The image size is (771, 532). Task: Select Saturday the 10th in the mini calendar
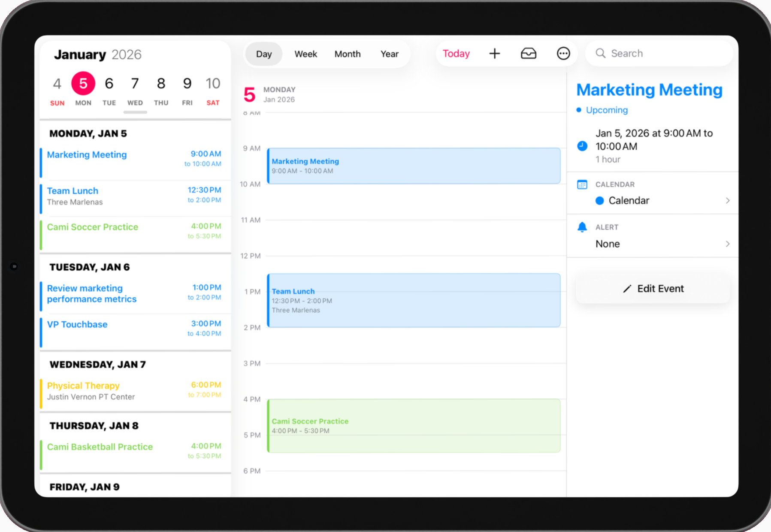pyautogui.click(x=213, y=83)
